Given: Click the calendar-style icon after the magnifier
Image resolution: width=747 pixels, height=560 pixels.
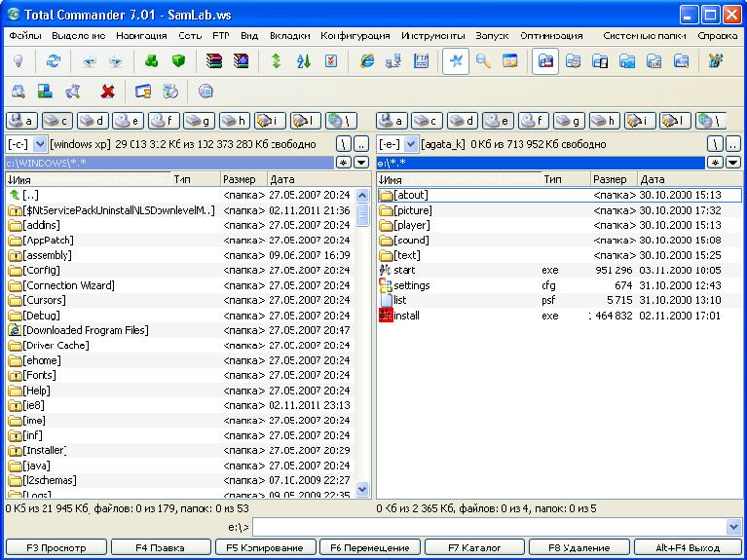Looking at the screenshot, I should (x=509, y=61).
